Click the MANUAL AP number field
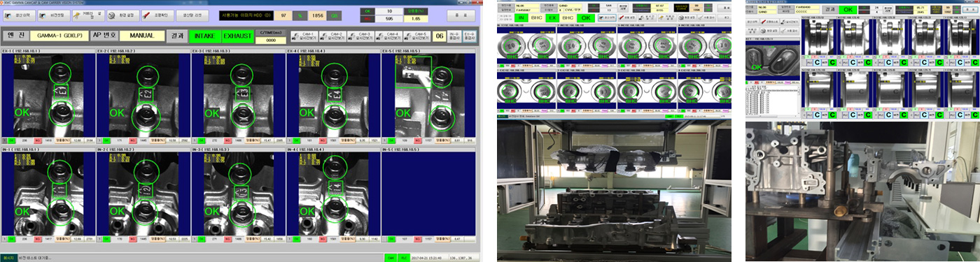980x262 pixels. (x=142, y=36)
